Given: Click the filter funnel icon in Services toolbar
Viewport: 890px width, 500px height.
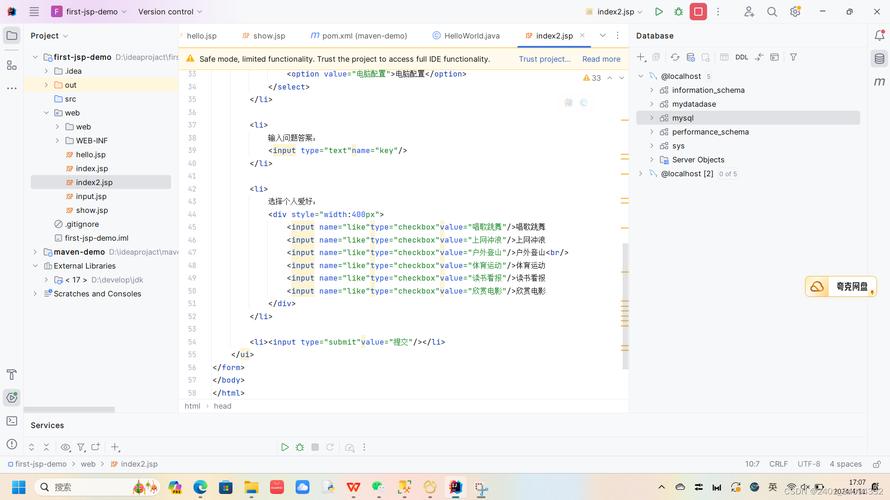Looking at the screenshot, I should [81, 447].
